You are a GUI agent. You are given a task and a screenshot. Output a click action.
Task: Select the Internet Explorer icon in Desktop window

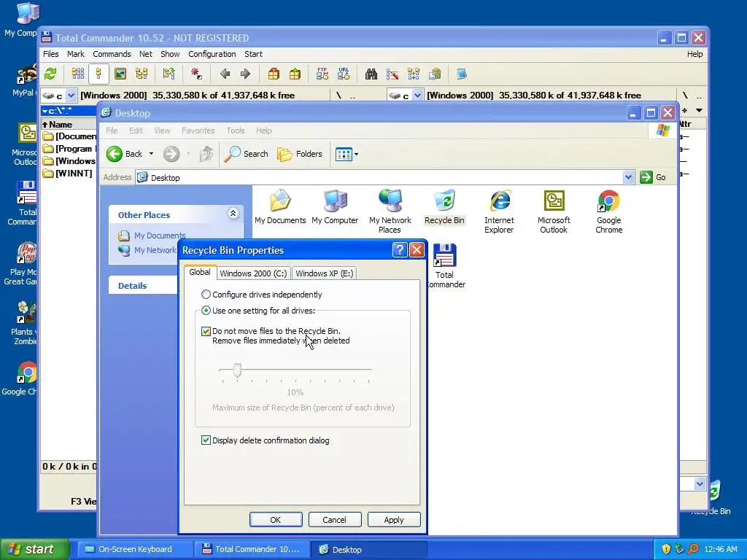pyautogui.click(x=499, y=211)
